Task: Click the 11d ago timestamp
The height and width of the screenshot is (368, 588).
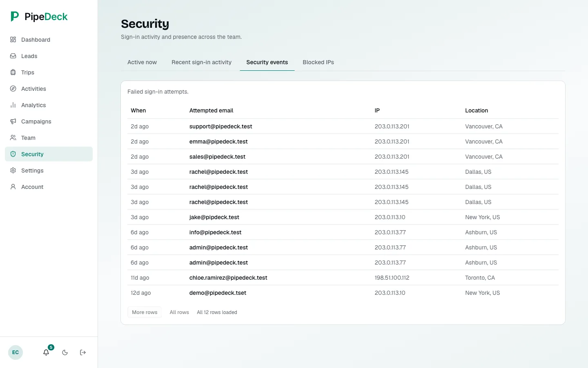Action: coord(140,278)
